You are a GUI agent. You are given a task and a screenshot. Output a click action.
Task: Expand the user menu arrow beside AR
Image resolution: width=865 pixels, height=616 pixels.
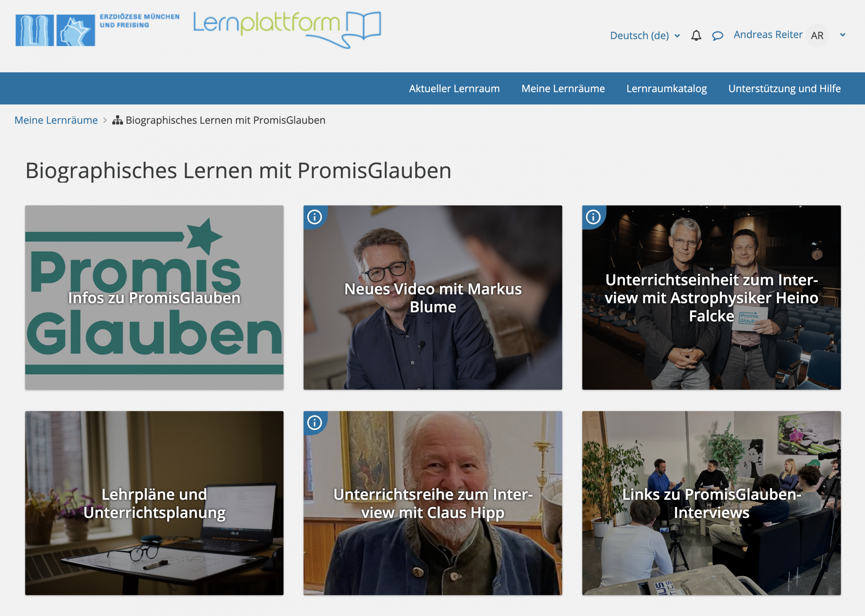pyautogui.click(x=843, y=35)
